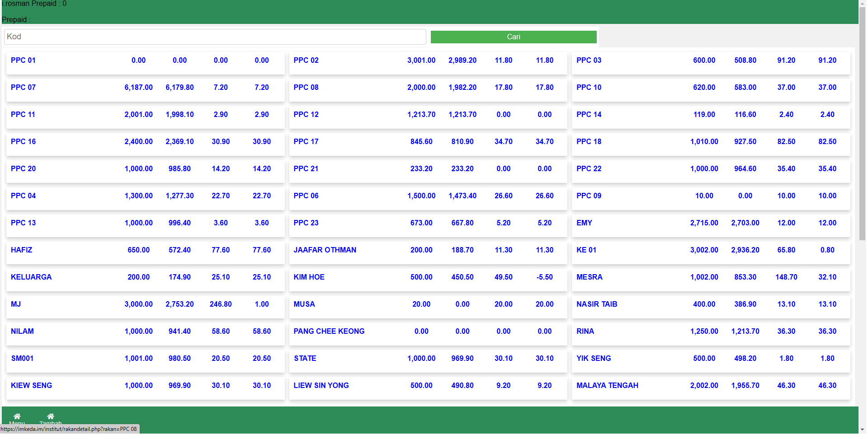
Task: Select the JAAFAR OTHMAN entry
Action: point(325,250)
